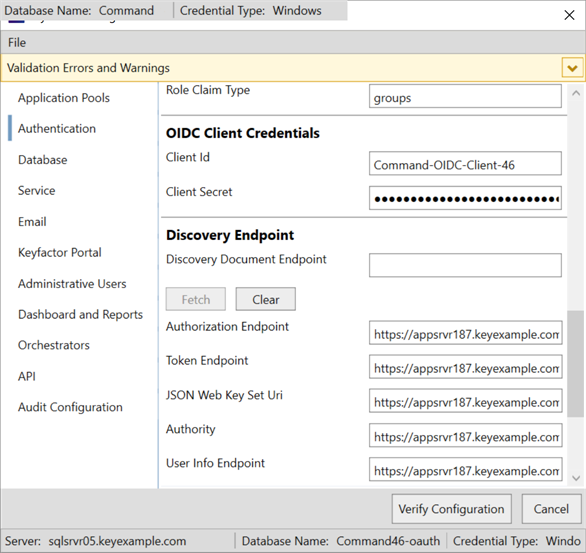Click the Clear button

pos(266,299)
